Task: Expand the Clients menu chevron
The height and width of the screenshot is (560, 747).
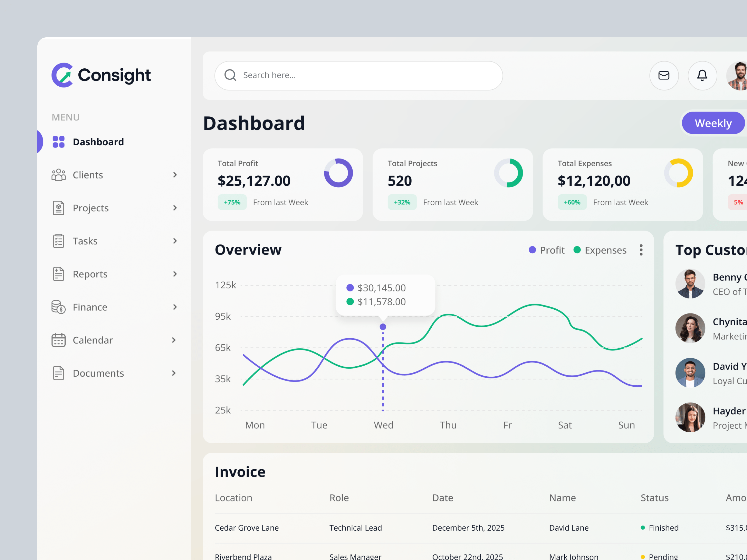Action: coord(175,175)
